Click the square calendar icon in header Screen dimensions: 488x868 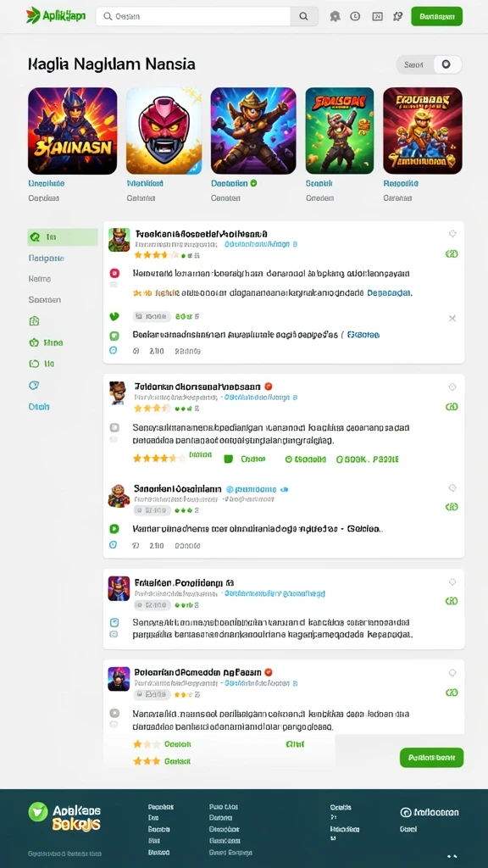point(377,17)
